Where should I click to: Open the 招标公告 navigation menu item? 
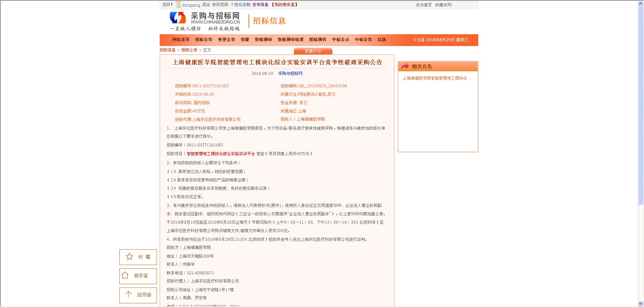point(204,40)
